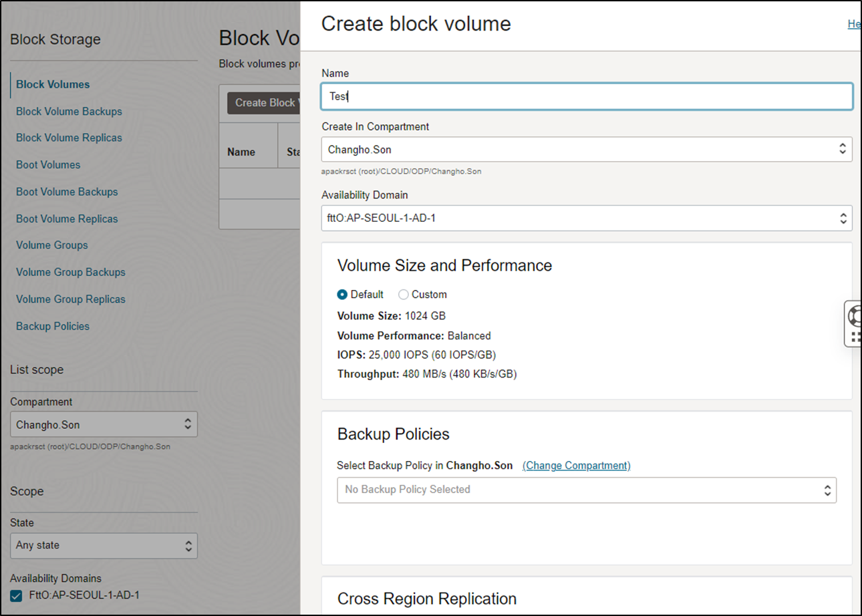Open Boot Volumes in the sidebar
The height and width of the screenshot is (616, 862).
point(48,165)
